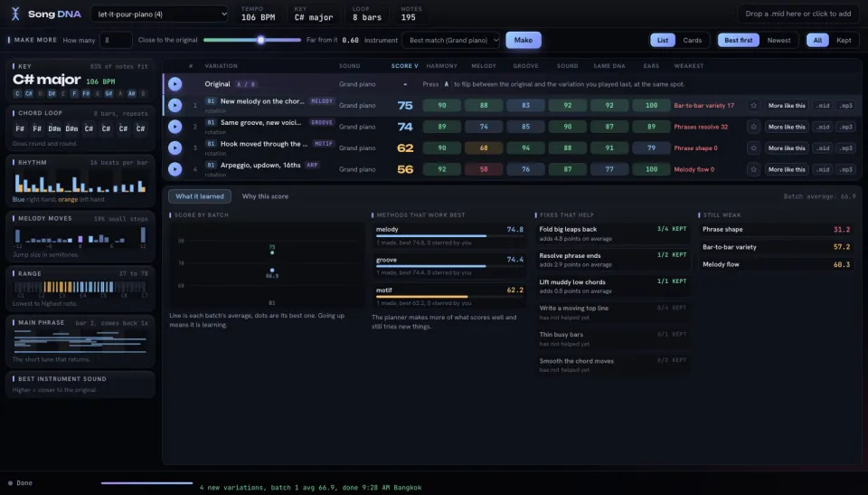Sort by SCORE column header
Image resolution: width=868 pixels, height=495 pixels.
[x=405, y=66]
